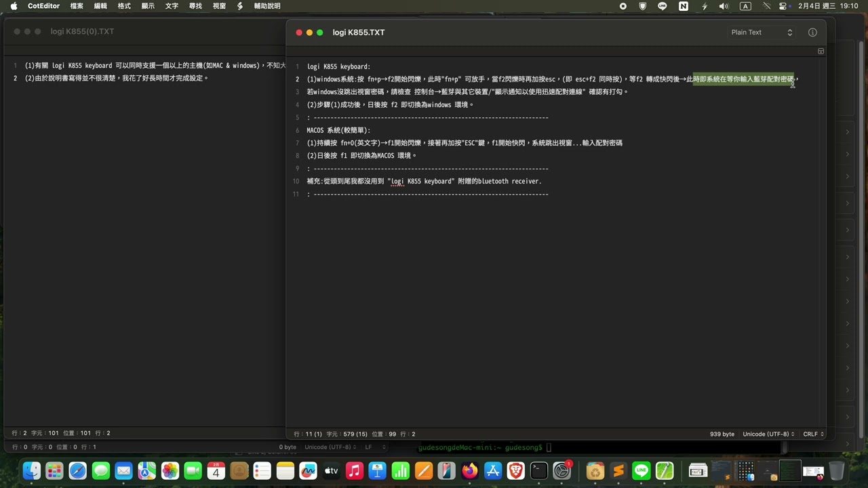This screenshot has height=488, width=868.
Task: Open the 編輯 menu
Action: click(x=100, y=6)
